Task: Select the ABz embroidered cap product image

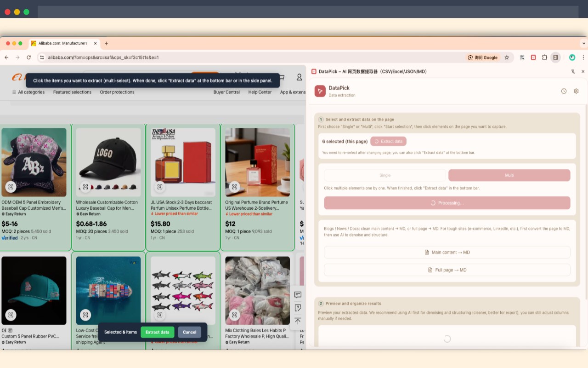Action: click(x=34, y=162)
